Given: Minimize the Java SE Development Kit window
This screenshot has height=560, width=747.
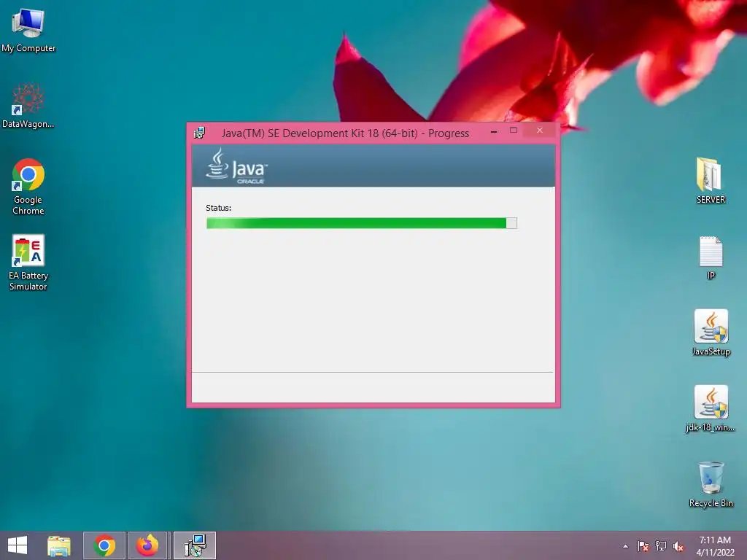Looking at the screenshot, I should (x=494, y=131).
